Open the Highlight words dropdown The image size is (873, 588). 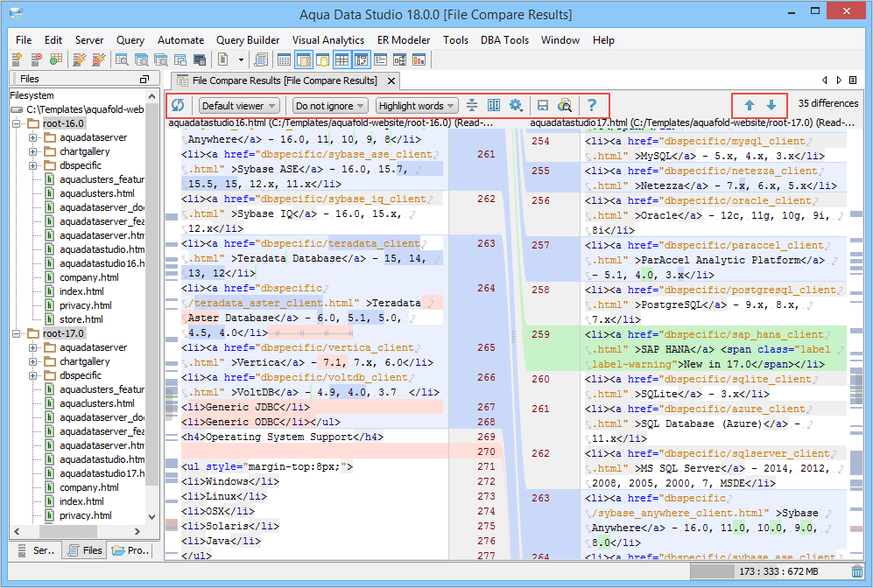417,106
